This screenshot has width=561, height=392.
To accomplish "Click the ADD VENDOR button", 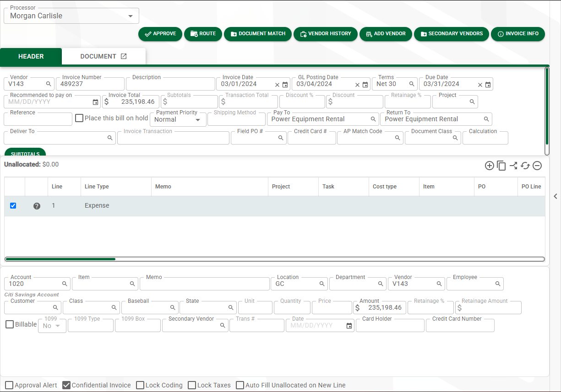I will click(x=386, y=34).
